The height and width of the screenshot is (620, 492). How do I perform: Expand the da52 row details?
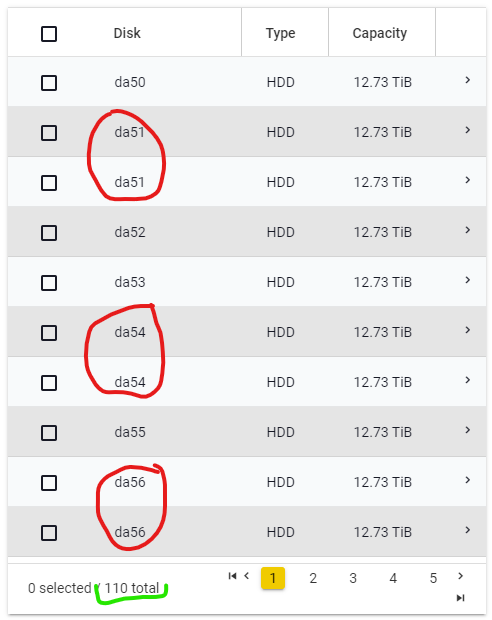click(x=467, y=230)
